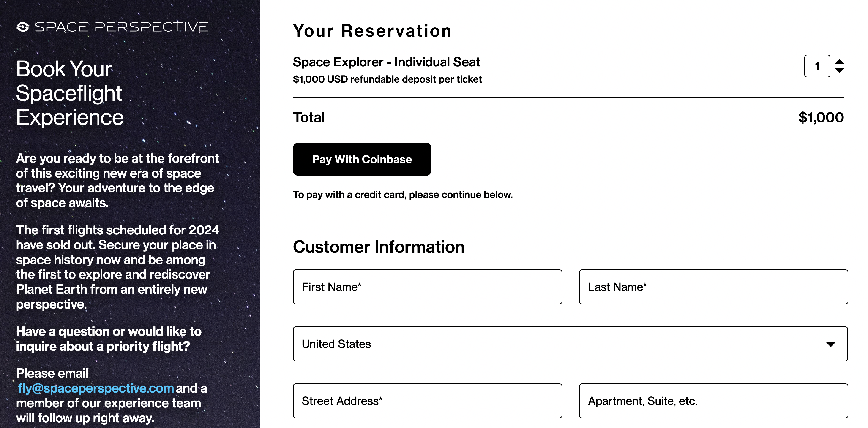
Task: Open the fly@spaceperspective.com email link
Action: coord(96,388)
